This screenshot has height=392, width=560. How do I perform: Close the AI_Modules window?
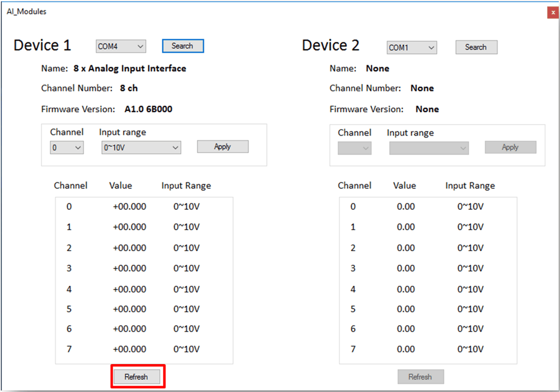point(553,13)
